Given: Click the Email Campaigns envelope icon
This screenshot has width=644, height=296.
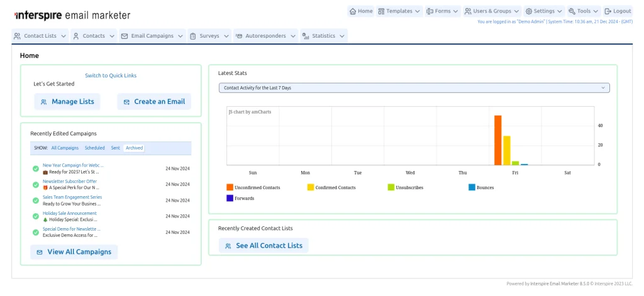Looking at the screenshot, I should (x=125, y=36).
